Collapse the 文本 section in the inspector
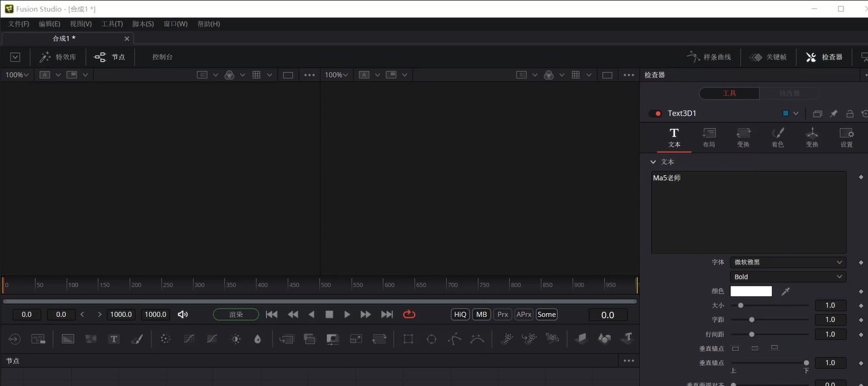 point(653,162)
